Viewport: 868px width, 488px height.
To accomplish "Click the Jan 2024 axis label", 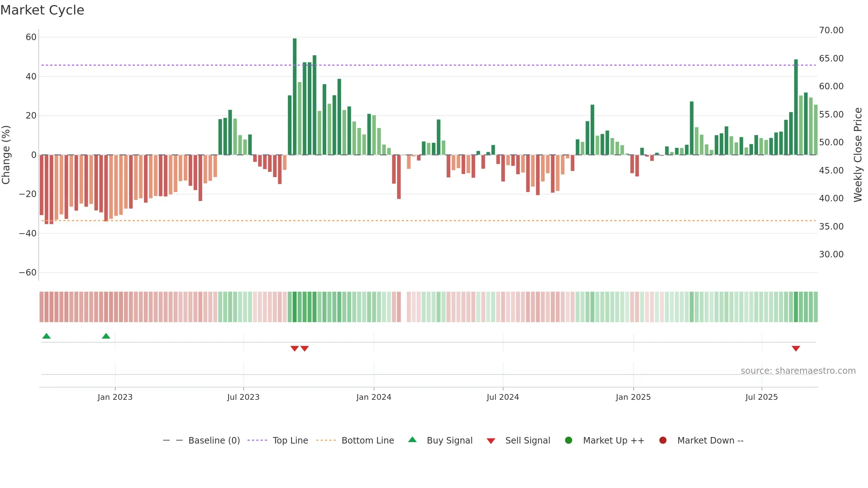I will [x=374, y=397].
